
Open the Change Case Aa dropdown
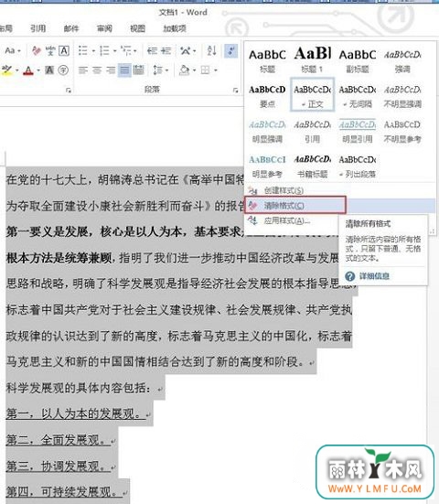click(x=13, y=50)
